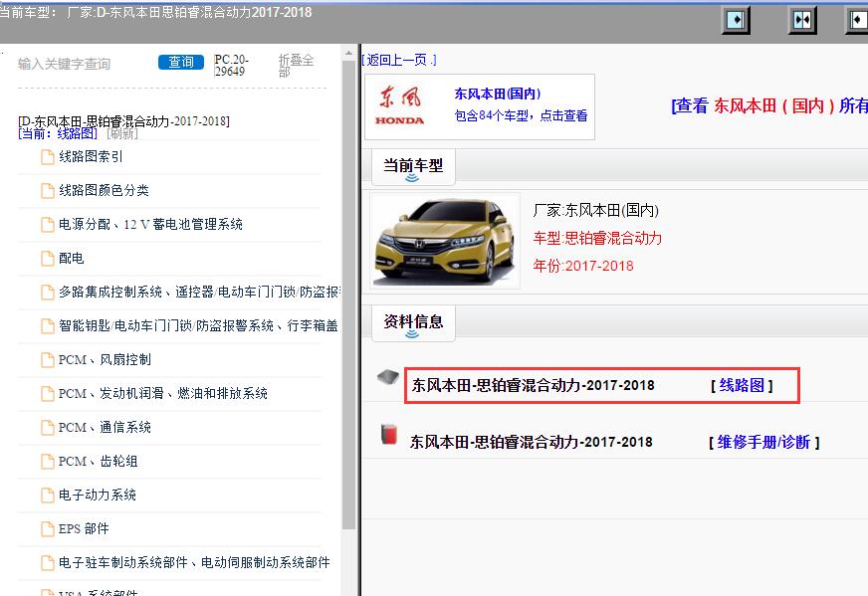The height and width of the screenshot is (596, 868).
Task: Click 厂家:东风本田(国内) text
Action: coord(595,211)
